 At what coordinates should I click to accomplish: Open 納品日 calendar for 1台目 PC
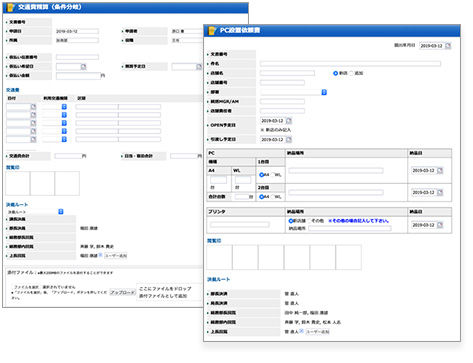[440, 171]
